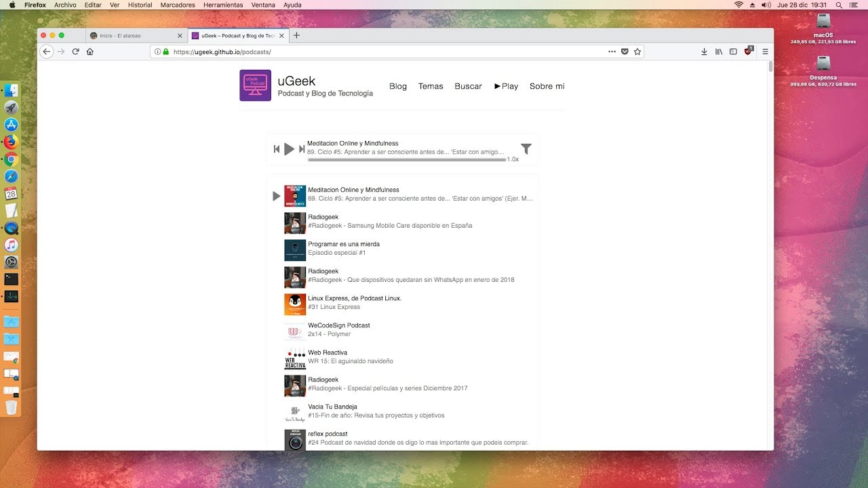Close the Inicio - El atareao tab
This screenshot has height=488, width=868.
point(180,35)
